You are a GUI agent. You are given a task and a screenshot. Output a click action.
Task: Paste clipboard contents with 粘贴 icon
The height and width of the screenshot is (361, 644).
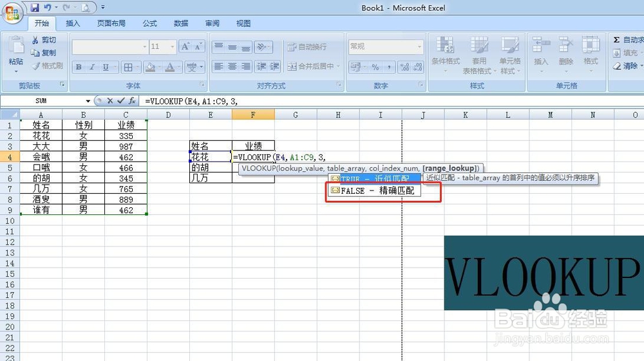point(15,46)
